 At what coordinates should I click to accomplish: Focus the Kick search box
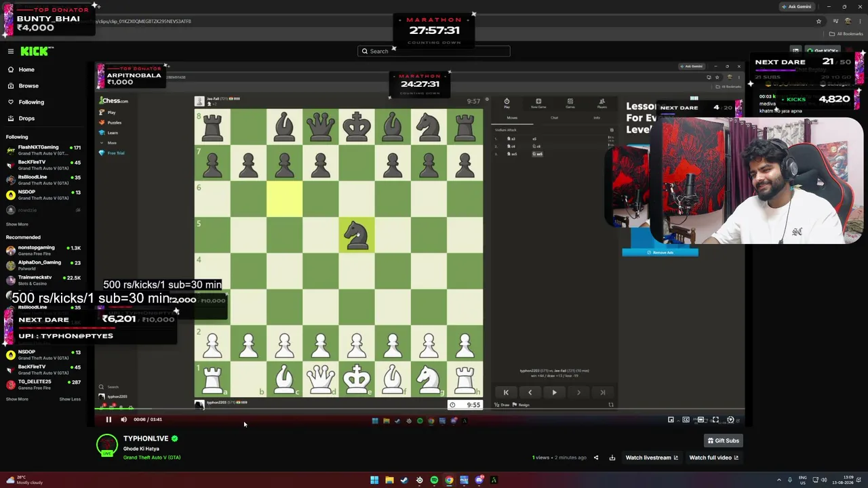point(434,51)
